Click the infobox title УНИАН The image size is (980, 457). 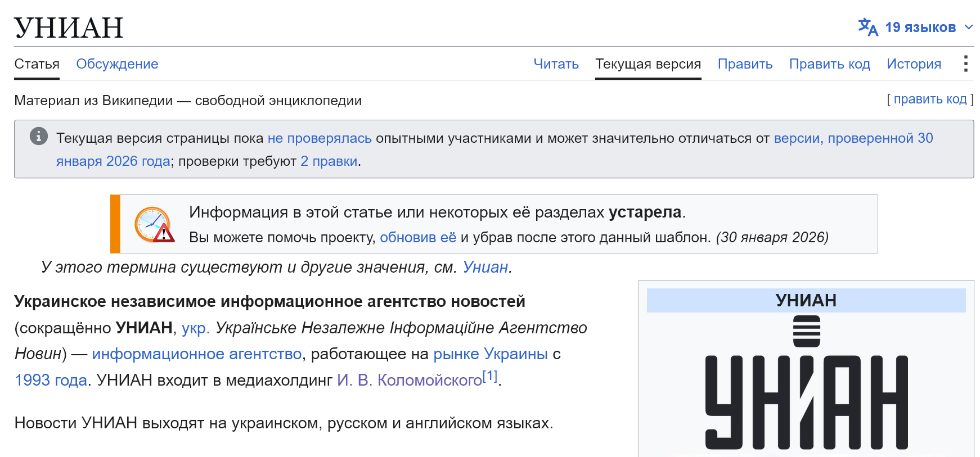[x=806, y=300]
